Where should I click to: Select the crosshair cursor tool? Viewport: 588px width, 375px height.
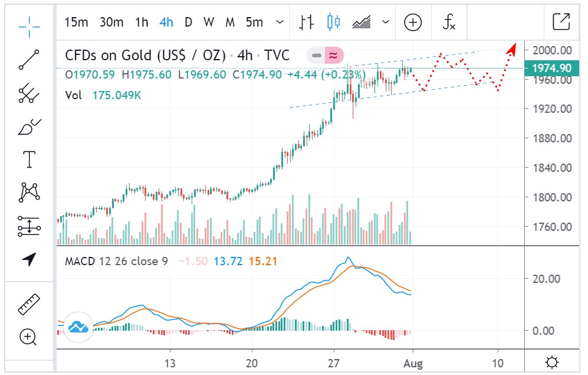coord(29,24)
